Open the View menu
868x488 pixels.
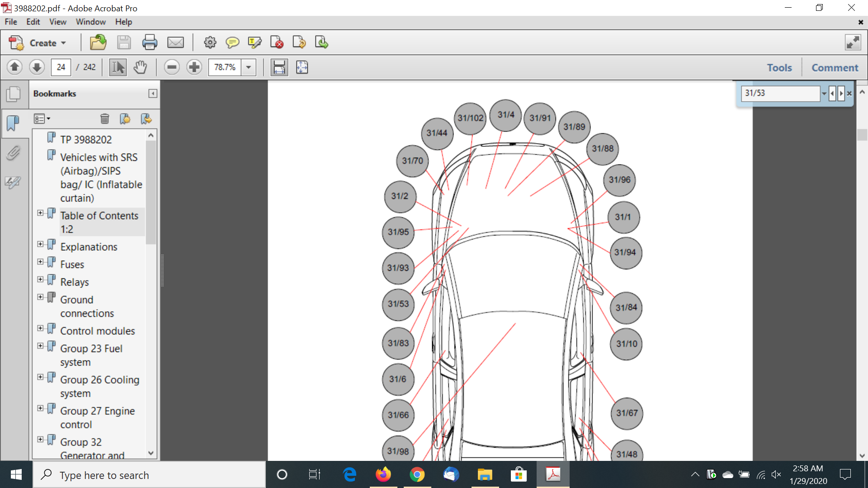(x=57, y=22)
